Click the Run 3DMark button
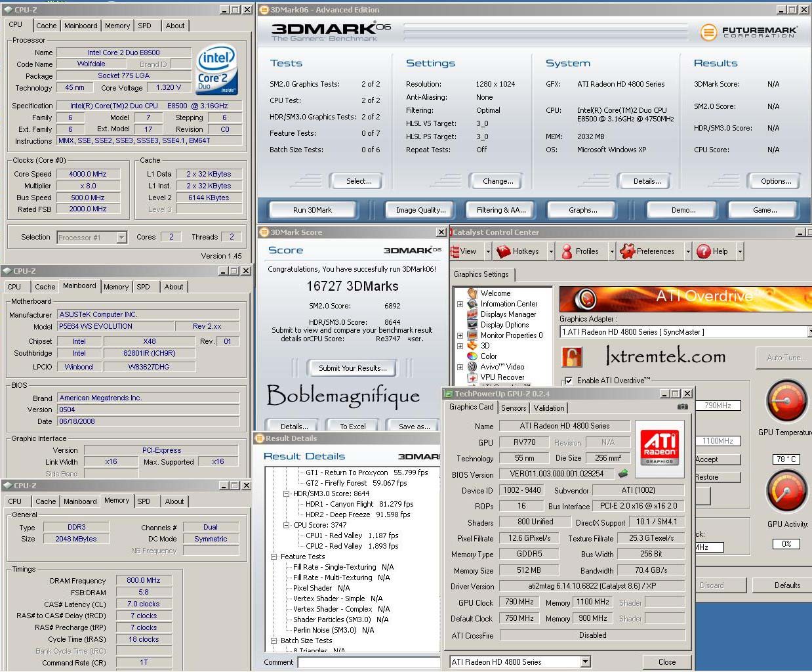812x672 pixels. [x=312, y=210]
